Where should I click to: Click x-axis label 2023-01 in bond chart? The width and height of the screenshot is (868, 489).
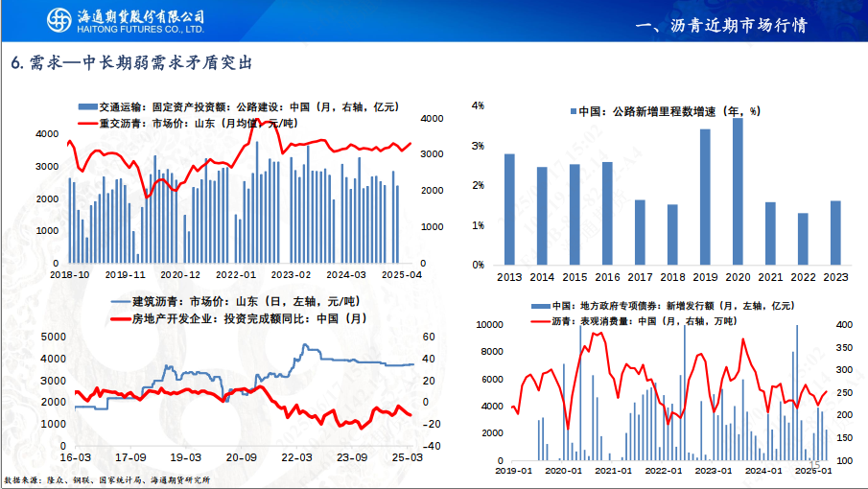(x=714, y=471)
